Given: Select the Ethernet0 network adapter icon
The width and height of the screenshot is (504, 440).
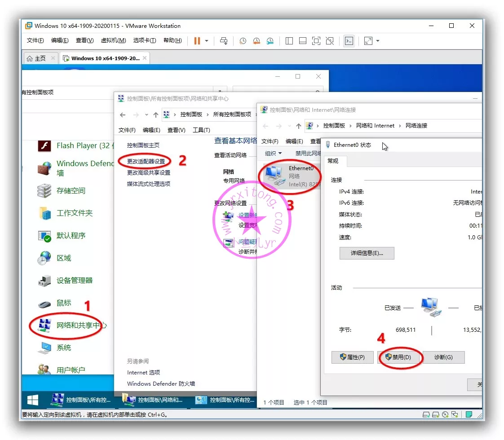Looking at the screenshot, I should (x=275, y=176).
